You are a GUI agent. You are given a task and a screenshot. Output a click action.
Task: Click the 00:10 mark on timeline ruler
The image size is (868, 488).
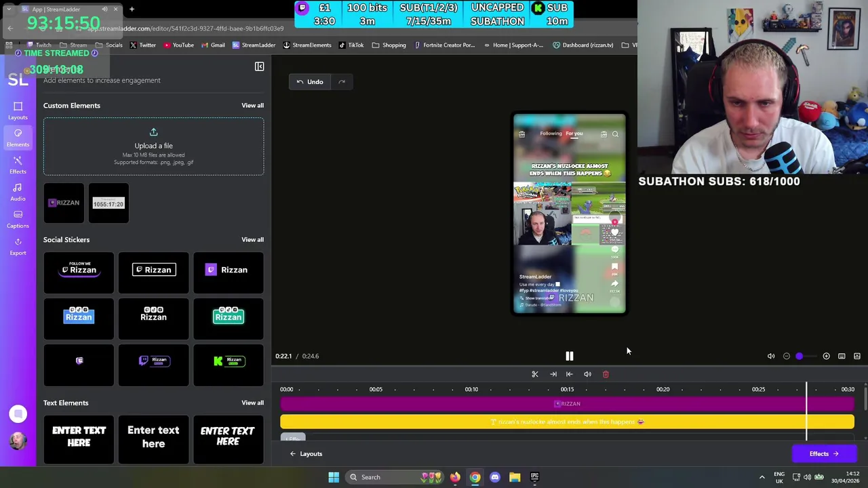click(471, 390)
